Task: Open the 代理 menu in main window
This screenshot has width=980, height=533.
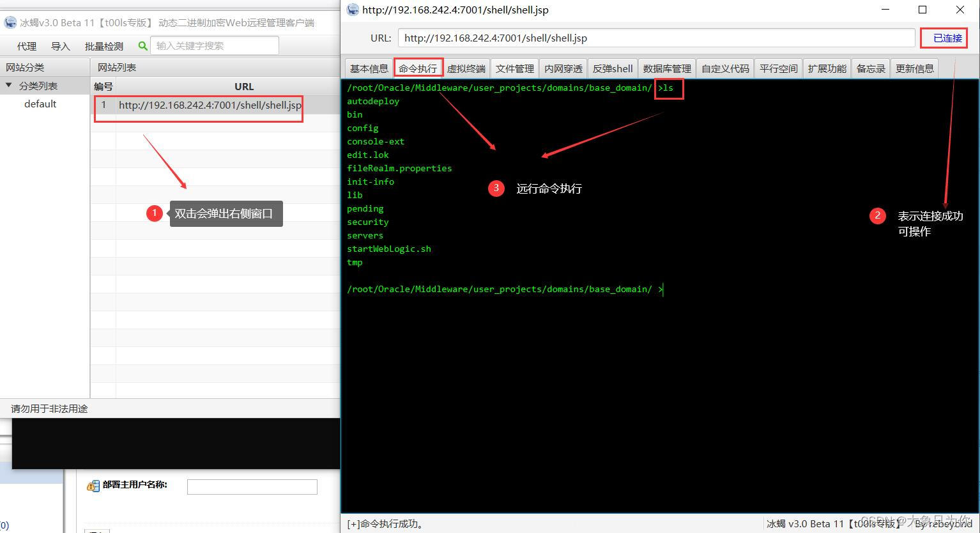Action: click(27, 46)
